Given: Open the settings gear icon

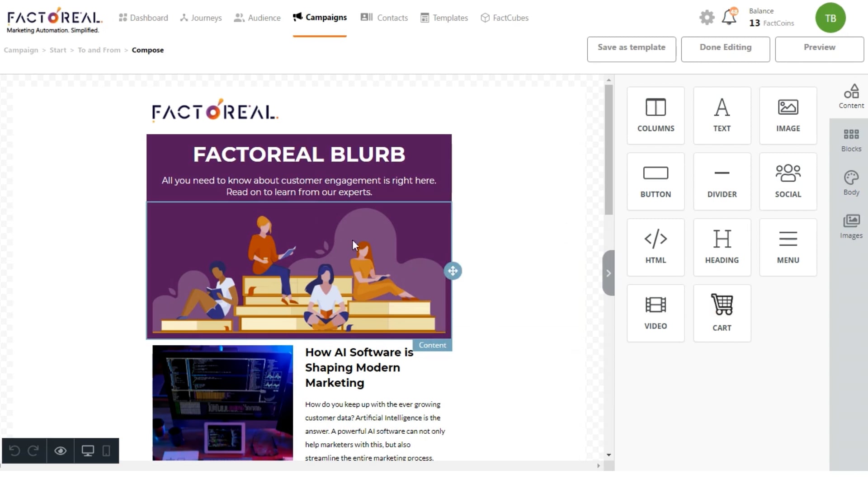Looking at the screenshot, I should pos(707,18).
